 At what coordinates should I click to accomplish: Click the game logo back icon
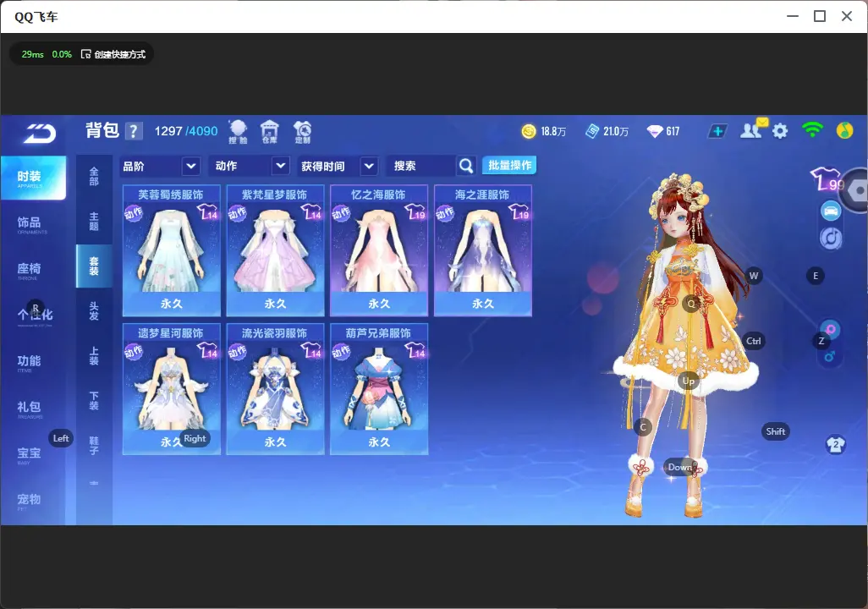(x=39, y=134)
